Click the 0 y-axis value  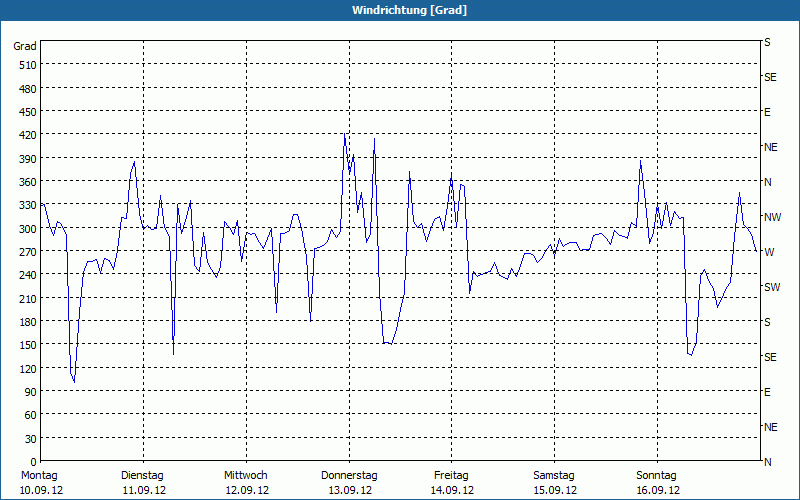(34, 462)
